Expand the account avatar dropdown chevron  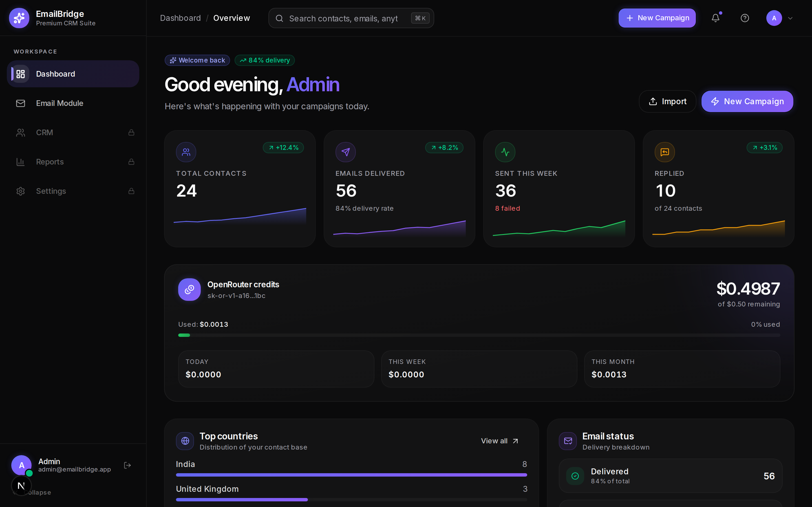tap(790, 18)
